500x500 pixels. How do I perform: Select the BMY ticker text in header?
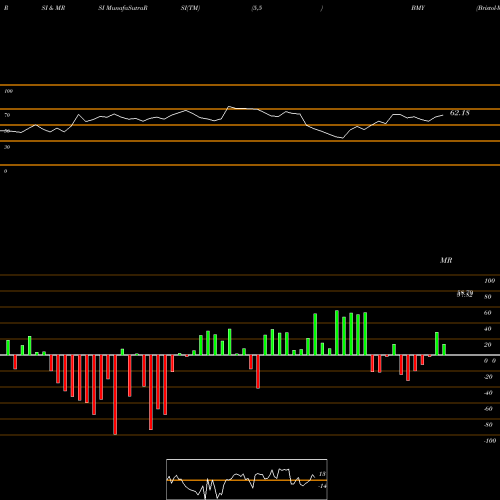418,8
